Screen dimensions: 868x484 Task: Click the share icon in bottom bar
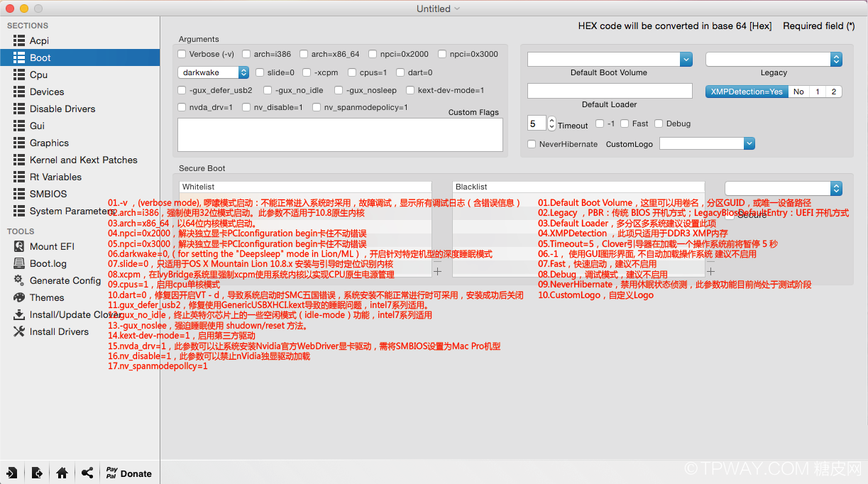(x=87, y=473)
